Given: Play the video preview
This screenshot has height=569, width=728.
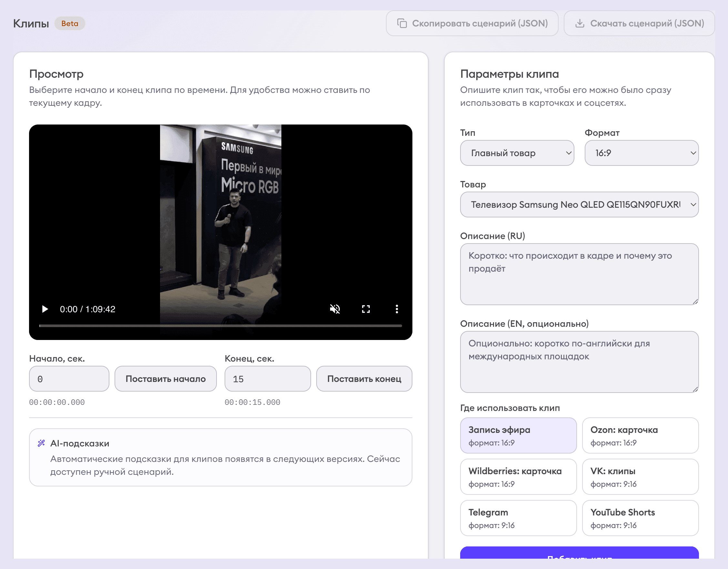Looking at the screenshot, I should click(x=45, y=309).
